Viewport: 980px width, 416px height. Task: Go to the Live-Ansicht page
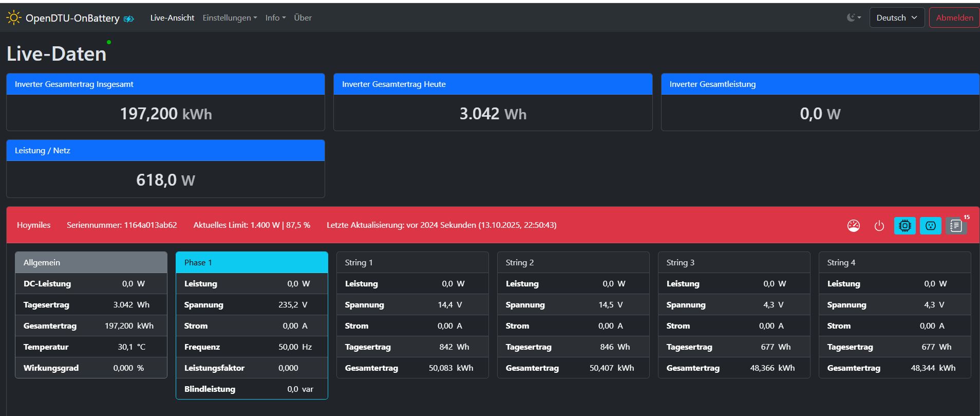click(x=172, y=18)
